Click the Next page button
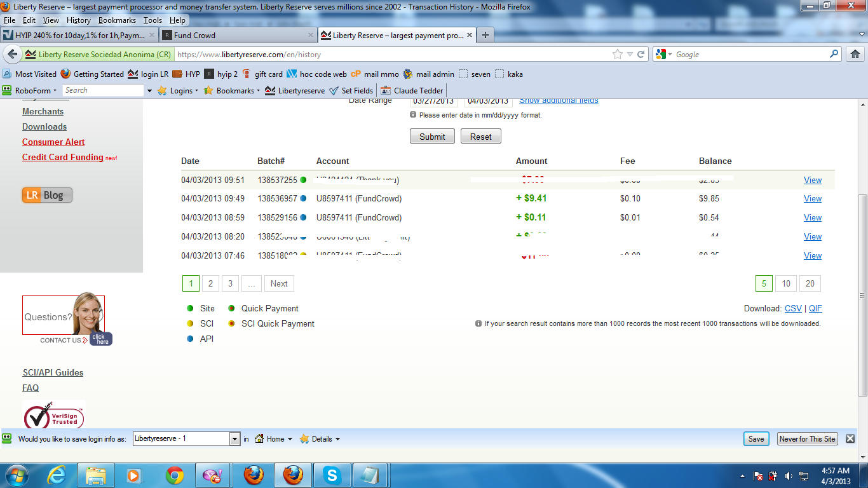This screenshot has width=868, height=488. [x=279, y=283]
